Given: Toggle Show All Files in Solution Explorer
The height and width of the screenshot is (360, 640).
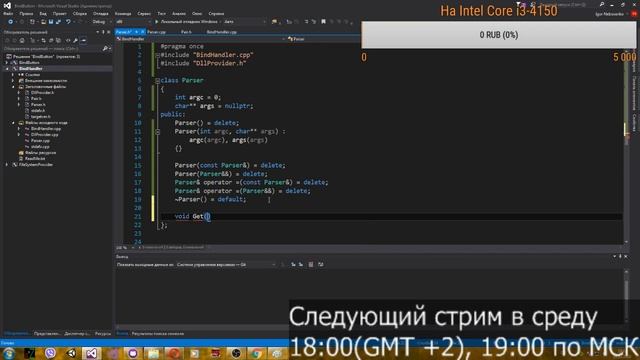Looking at the screenshot, I should 58,40.
